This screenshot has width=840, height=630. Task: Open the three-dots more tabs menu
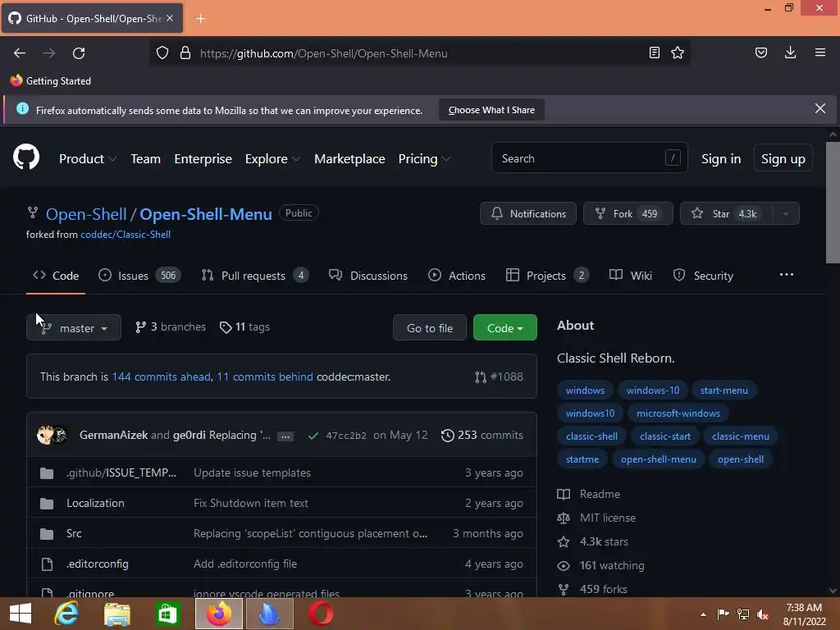[787, 275]
